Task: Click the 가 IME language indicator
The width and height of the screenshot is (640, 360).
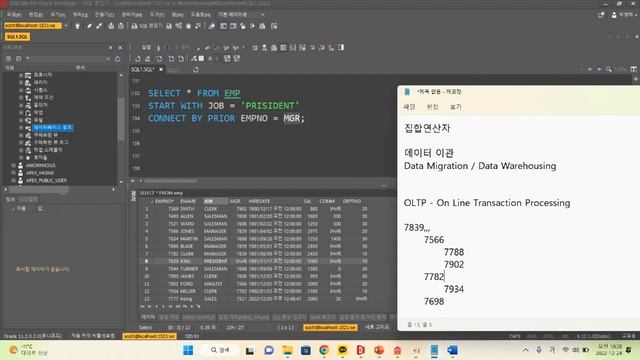Action: pyautogui.click(x=552, y=350)
